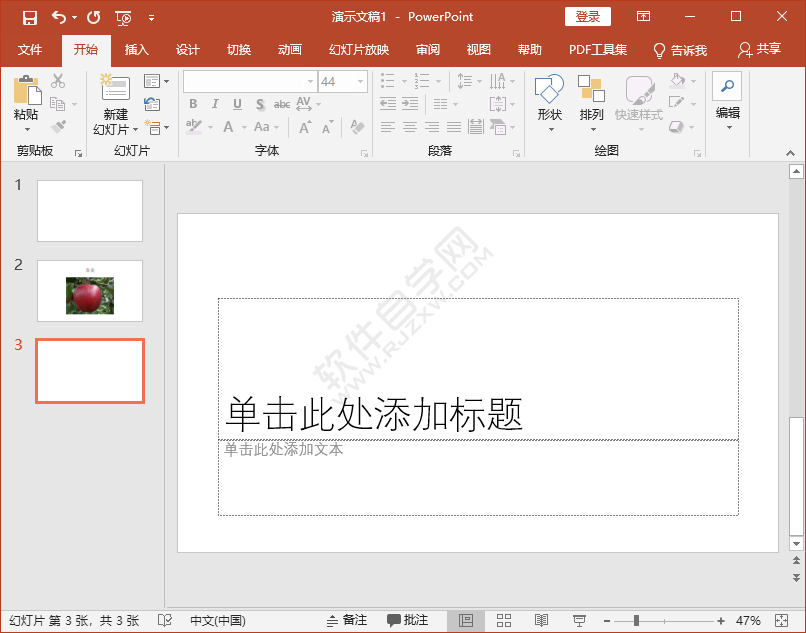This screenshot has height=633, width=806.
Task: Open Reading View from the status bar
Action: point(541,621)
